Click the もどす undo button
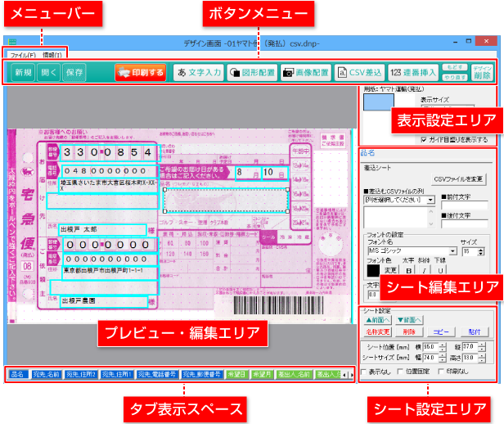Viewport: 504px width, 424px height. tap(455, 67)
